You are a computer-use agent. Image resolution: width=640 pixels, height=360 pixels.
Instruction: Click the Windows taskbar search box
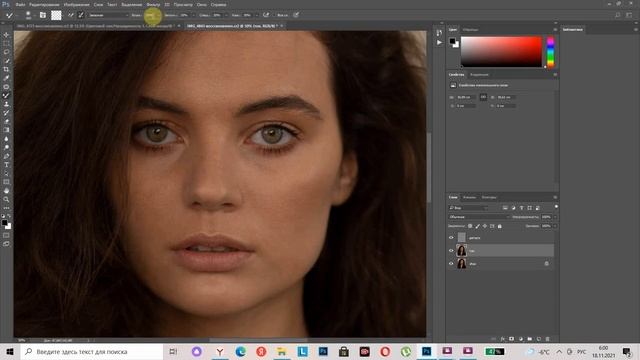pos(92,351)
